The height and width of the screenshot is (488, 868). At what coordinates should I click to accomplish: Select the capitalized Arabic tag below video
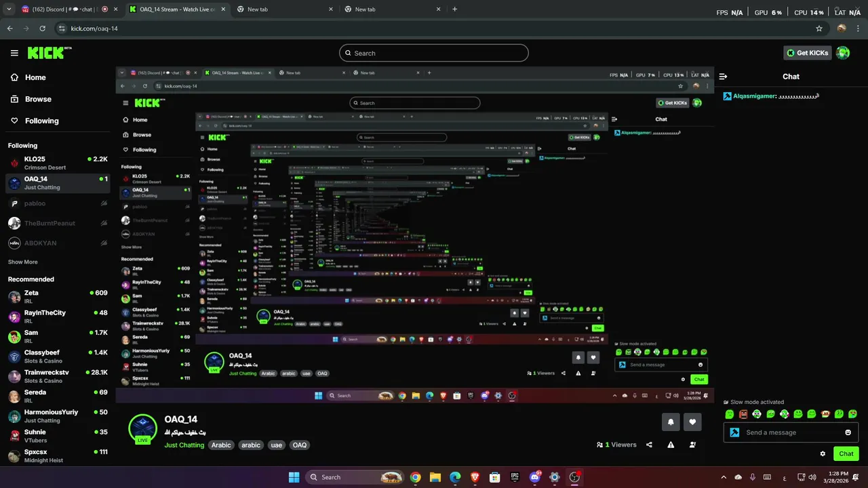click(221, 445)
